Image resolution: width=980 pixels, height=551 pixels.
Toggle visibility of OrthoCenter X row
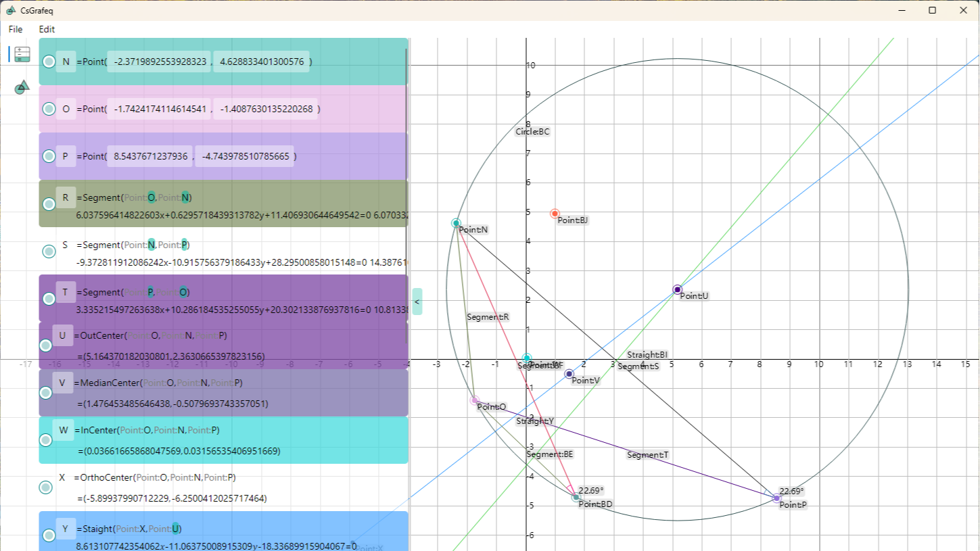pyautogui.click(x=45, y=487)
